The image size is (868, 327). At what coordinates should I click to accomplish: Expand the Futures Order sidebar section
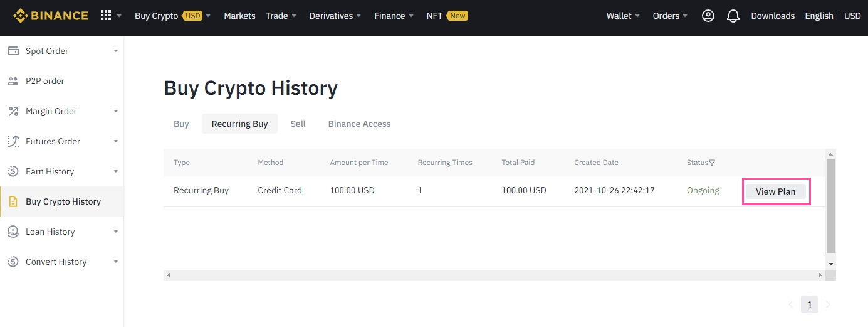point(116,141)
